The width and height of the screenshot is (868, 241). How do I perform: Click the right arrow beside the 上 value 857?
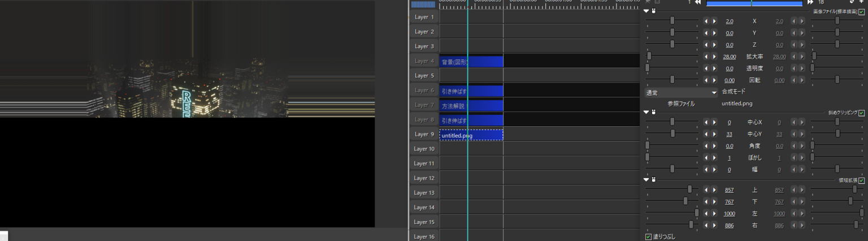pyautogui.click(x=714, y=190)
